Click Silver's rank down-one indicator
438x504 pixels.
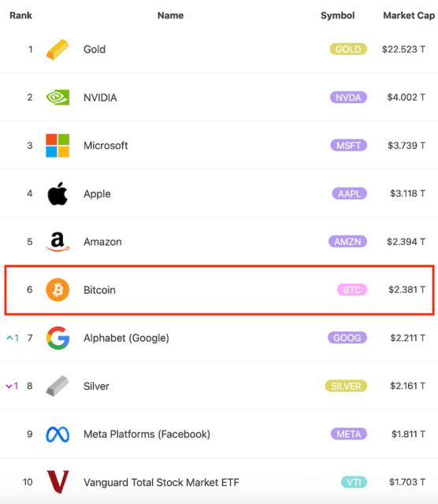click(x=12, y=386)
